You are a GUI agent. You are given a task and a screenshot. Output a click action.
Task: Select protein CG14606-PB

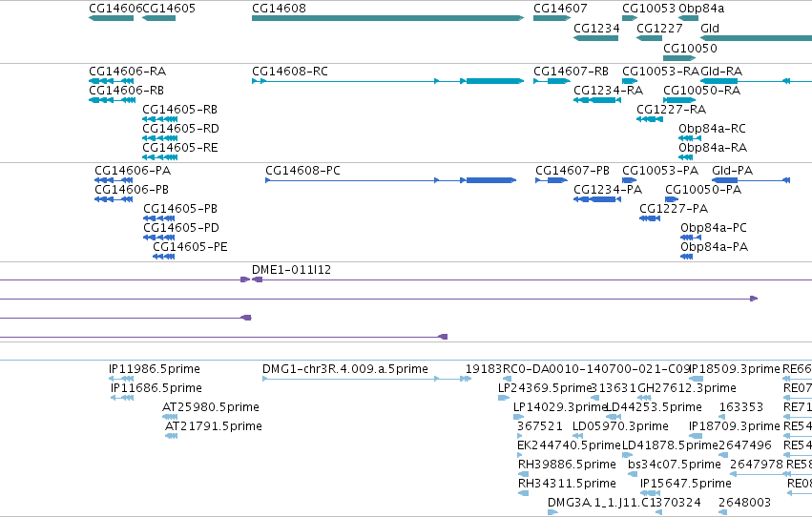114,199
